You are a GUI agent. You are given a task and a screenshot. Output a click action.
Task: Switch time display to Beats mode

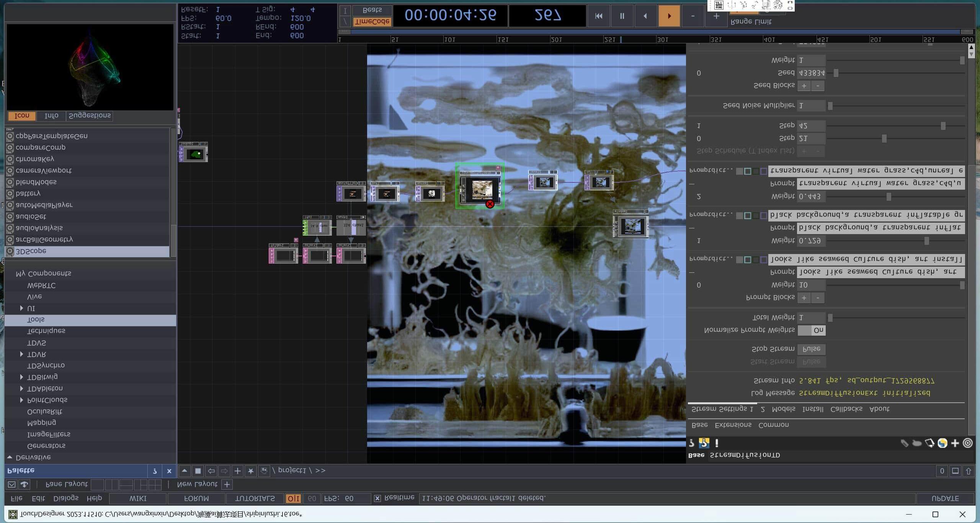(372, 10)
